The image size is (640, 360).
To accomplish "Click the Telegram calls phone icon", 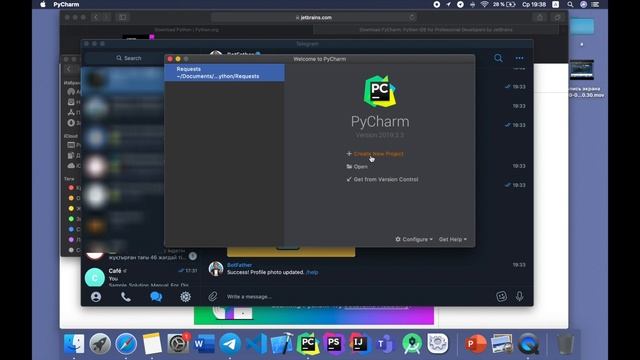I will point(126,297).
